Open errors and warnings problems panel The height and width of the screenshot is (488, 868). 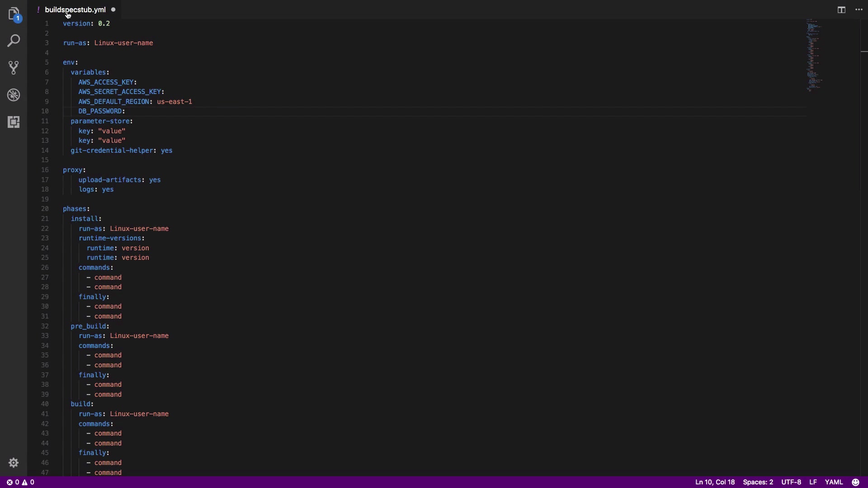[x=20, y=482]
